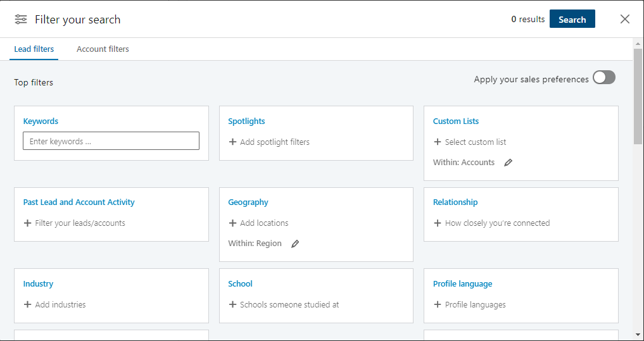Click the blue Search button

pos(572,19)
